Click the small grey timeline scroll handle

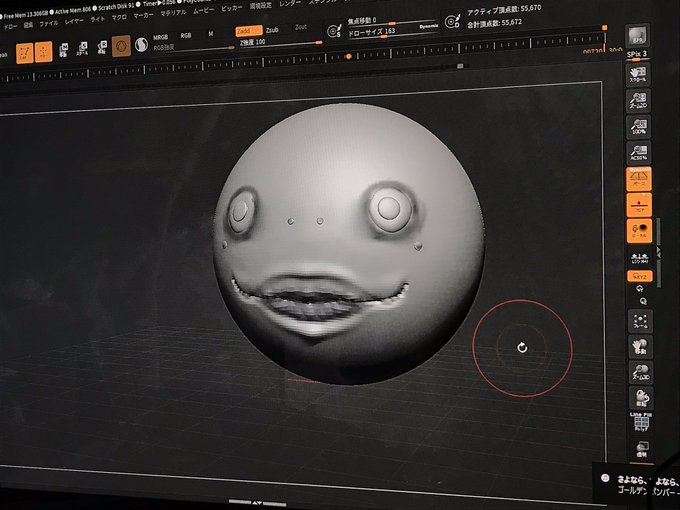coord(460,66)
